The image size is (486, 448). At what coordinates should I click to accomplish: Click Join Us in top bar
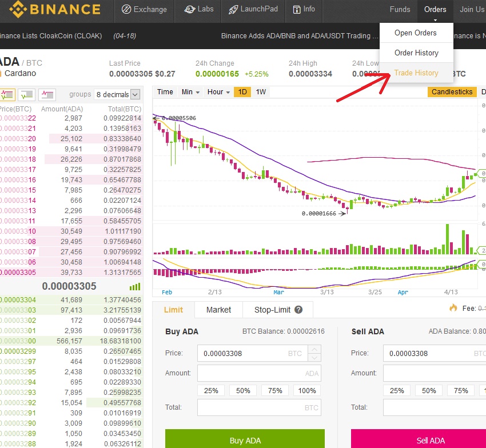(x=472, y=10)
